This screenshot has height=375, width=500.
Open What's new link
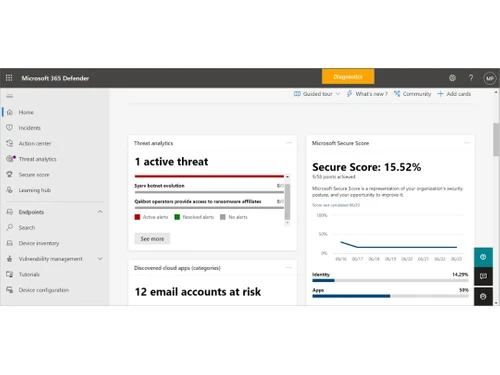[371, 94]
